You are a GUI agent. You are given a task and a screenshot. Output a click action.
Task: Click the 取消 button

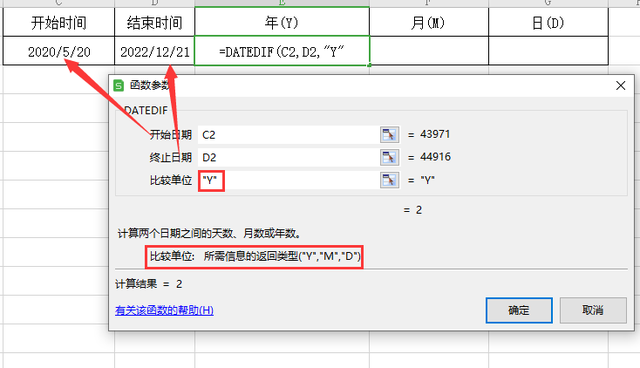click(x=593, y=310)
